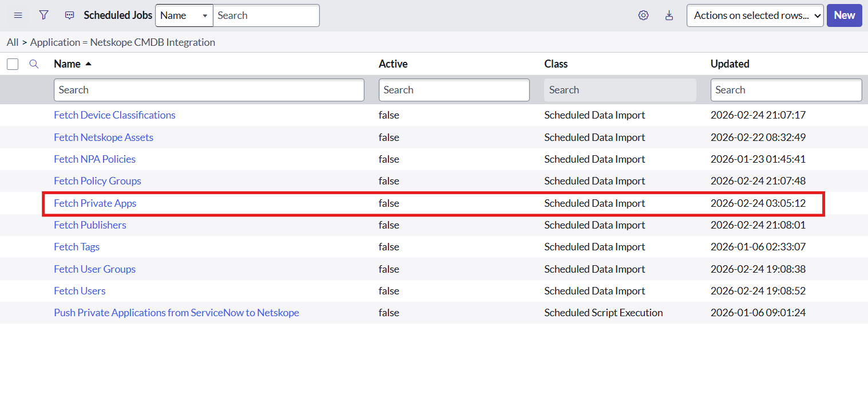868x405 pixels.
Task: Click the New button
Action: click(x=844, y=15)
